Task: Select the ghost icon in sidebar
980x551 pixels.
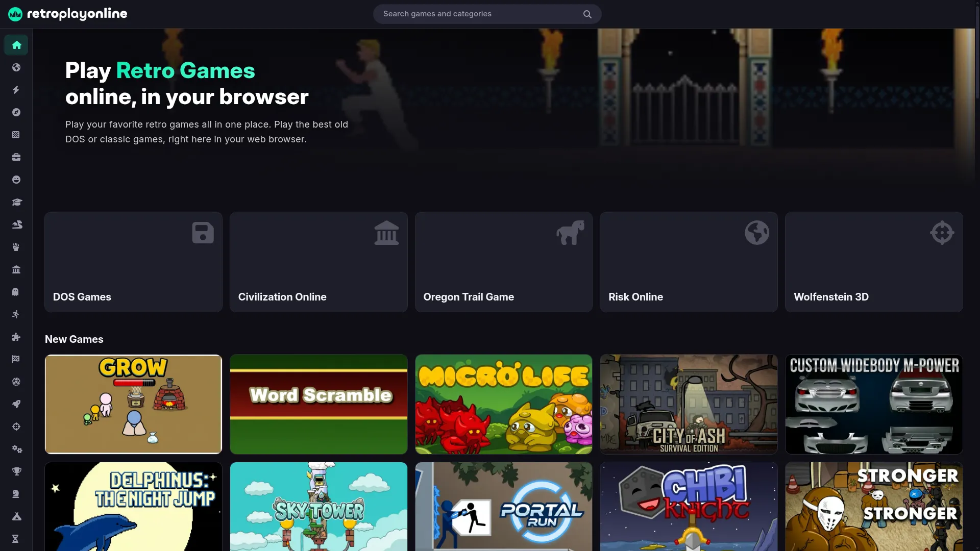Action: coord(16,292)
